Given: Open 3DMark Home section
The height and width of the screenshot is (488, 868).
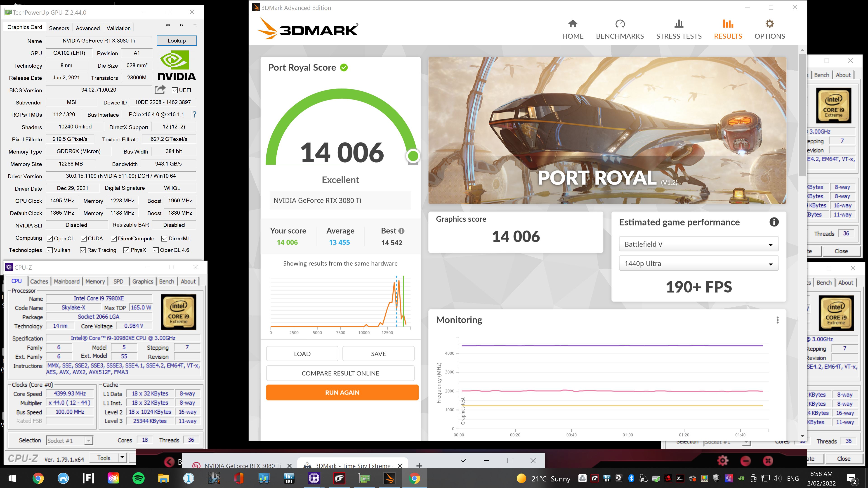Looking at the screenshot, I should point(573,30).
